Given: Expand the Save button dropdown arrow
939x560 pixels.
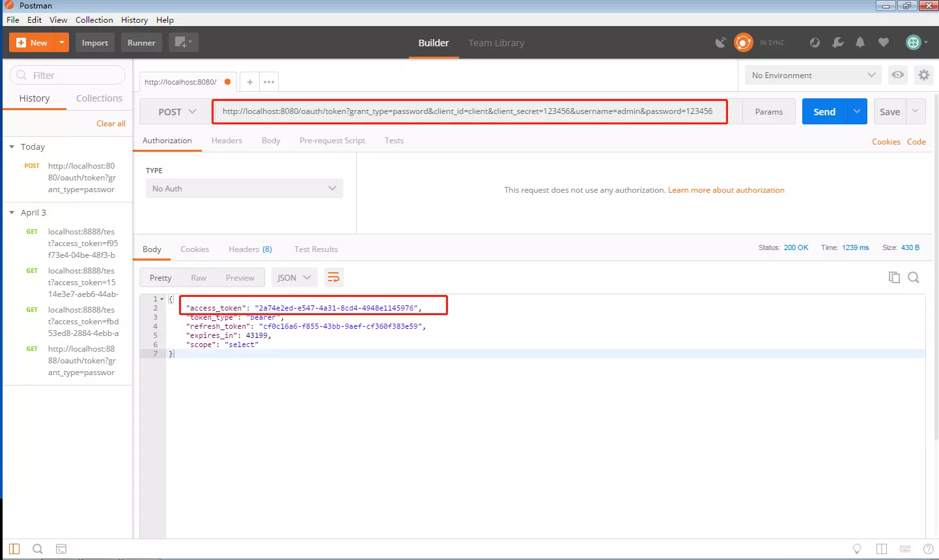Looking at the screenshot, I should pos(916,111).
